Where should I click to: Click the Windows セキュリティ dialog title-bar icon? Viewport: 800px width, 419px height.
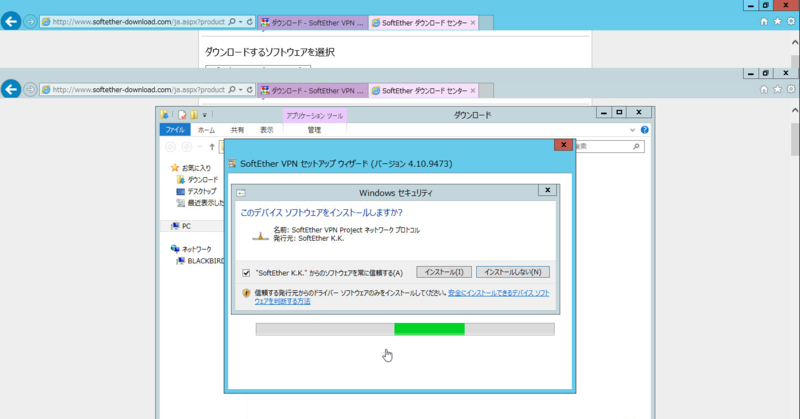tap(241, 193)
